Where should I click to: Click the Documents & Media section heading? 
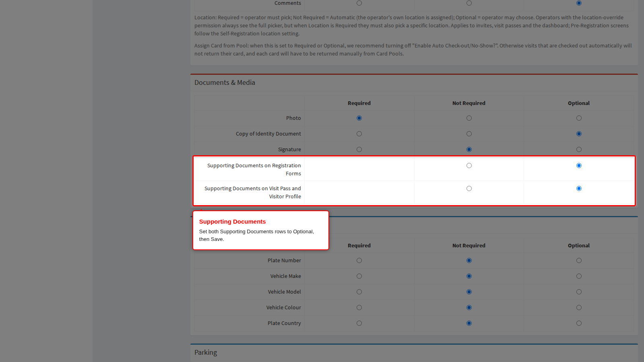pyautogui.click(x=225, y=82)
